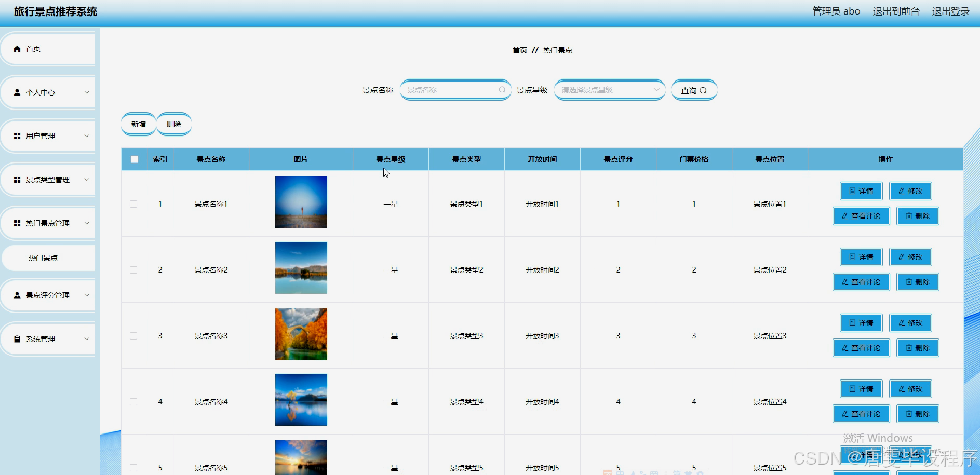Open 详情 for 景点名称2
The image size is (980, 475).
861,257
